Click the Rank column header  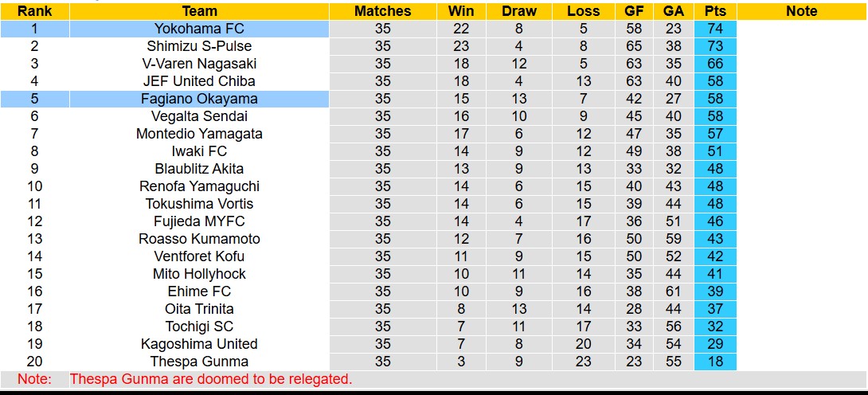tap(34, 11)
